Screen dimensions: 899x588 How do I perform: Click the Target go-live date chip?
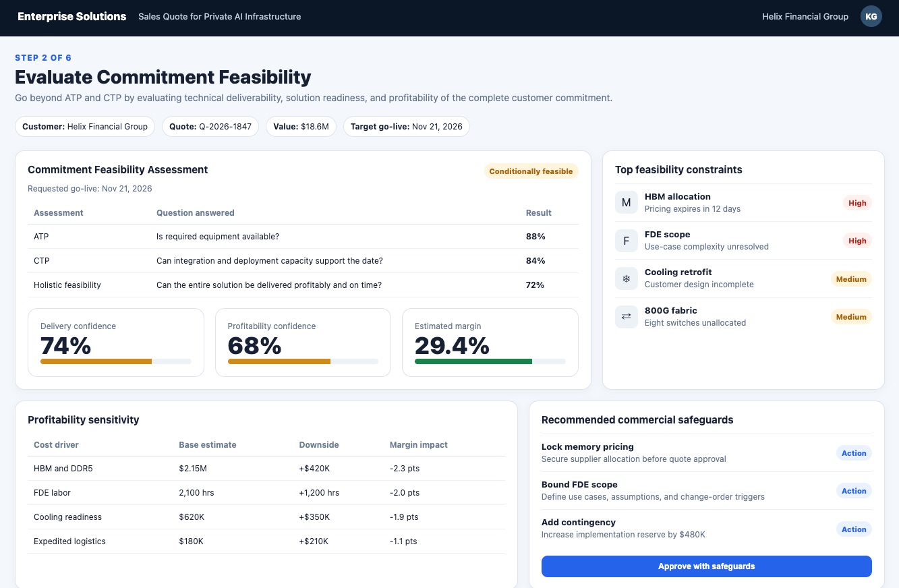pos(407,126)
